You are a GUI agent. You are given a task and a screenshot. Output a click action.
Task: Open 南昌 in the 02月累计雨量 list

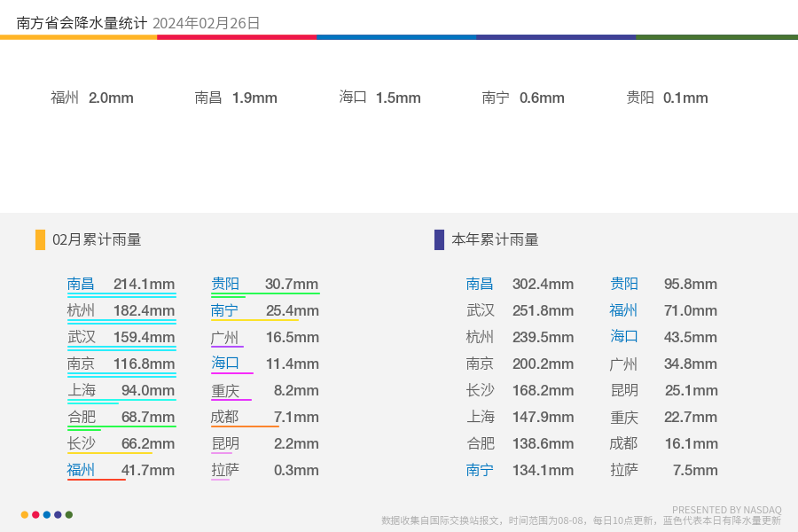click(81, 284)
